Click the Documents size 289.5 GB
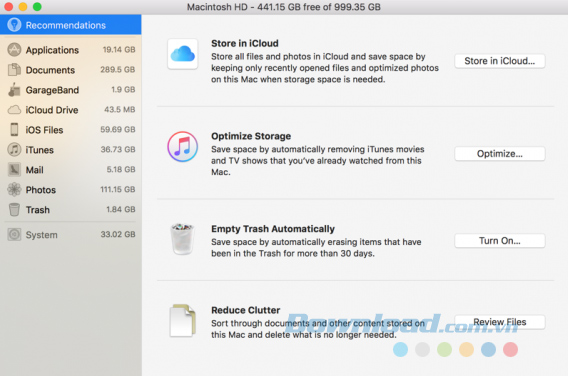Screen dimensions: 568x376 point(117,70)
